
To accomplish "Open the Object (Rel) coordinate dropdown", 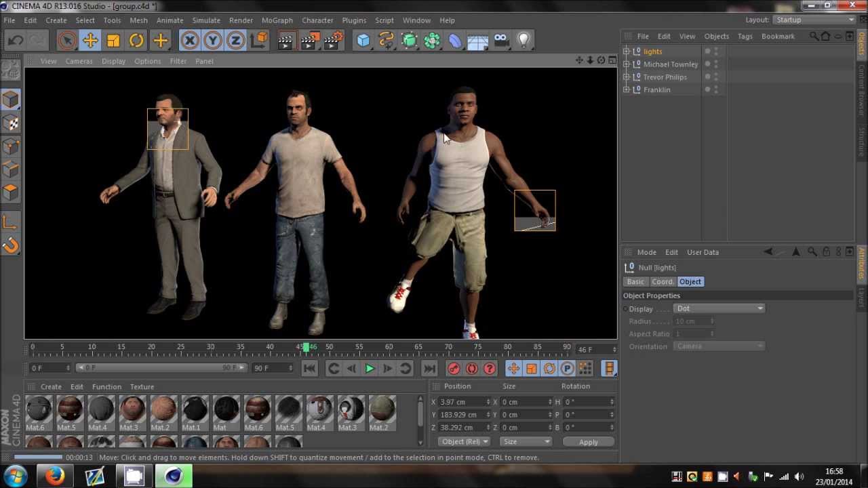I will pos(464,442).
